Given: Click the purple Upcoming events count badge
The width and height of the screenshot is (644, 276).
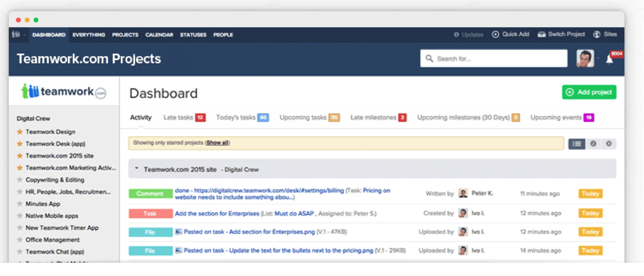Looking at the screenshot, I should click(589, 118).
